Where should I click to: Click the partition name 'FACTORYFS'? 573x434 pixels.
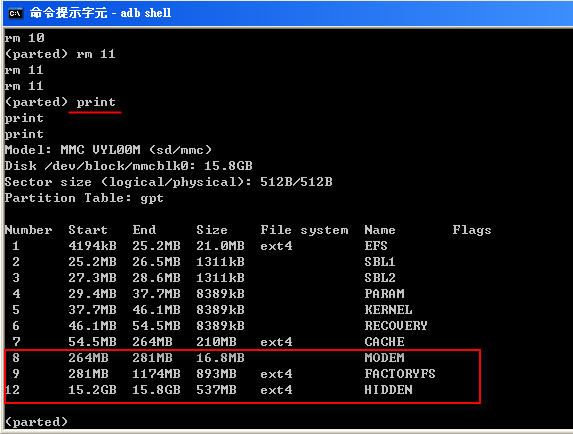point(400,374)
